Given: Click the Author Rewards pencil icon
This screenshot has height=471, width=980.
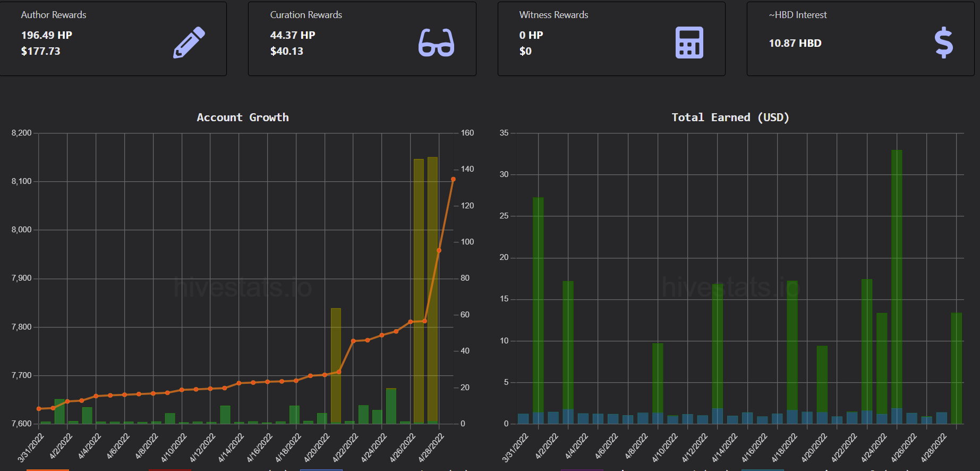Looking at the screenshot, I should [189, 43].
